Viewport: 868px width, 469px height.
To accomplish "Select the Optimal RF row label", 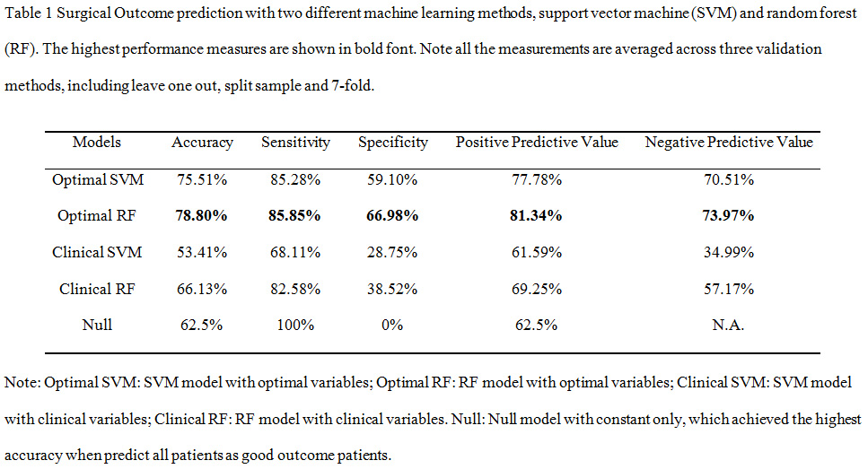I will click(x=97, y=215).
